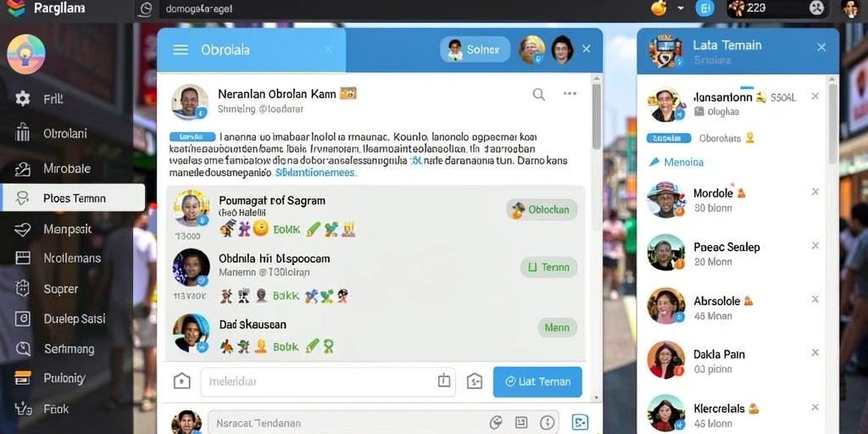The width and height of the screenshot is (868, 434).
Task: Click the image icon in bottom field
Action: [x=521, y=423]
